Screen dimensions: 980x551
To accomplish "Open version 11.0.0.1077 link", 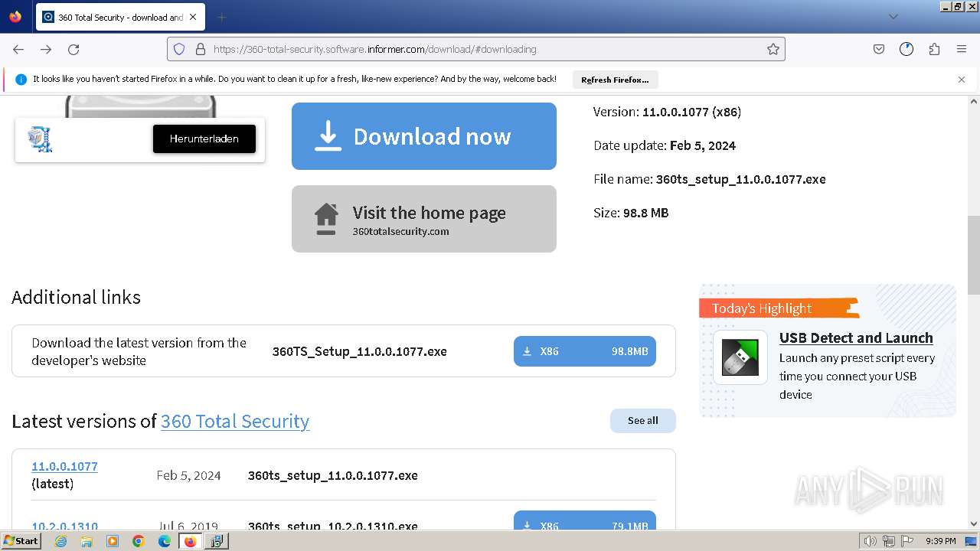I will [x=64, y=466].
